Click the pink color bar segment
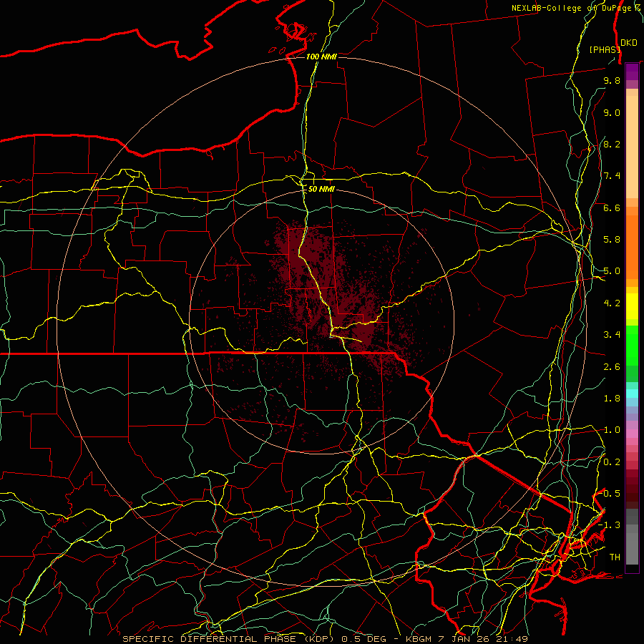Image resolution: width=644 pixels, height=644 pixels. (x=632, y=434)
